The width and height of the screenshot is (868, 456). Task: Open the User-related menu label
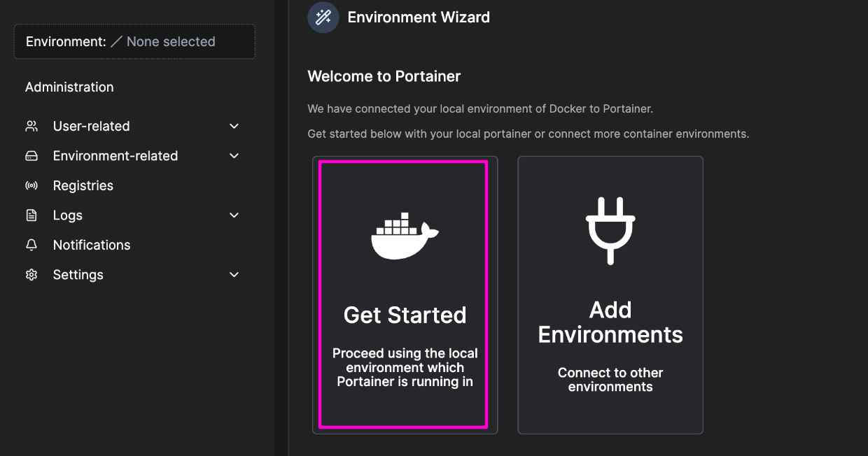pyautogui.click(x=92, y=127)
